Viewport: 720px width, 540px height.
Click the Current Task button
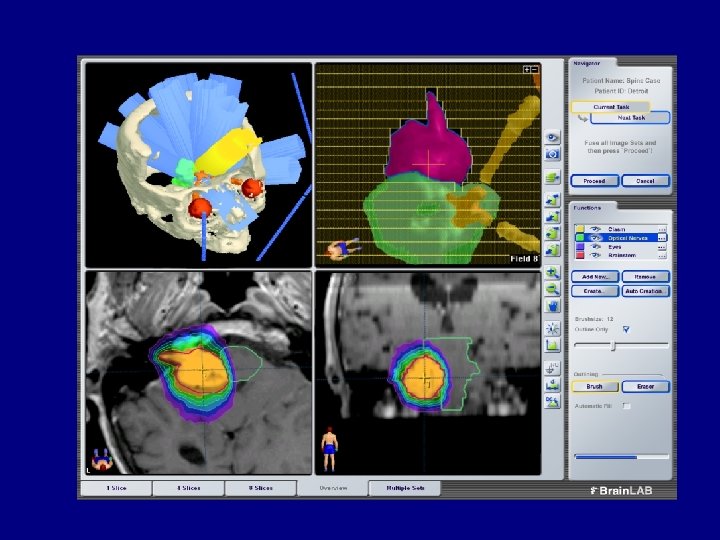point(611,107)
